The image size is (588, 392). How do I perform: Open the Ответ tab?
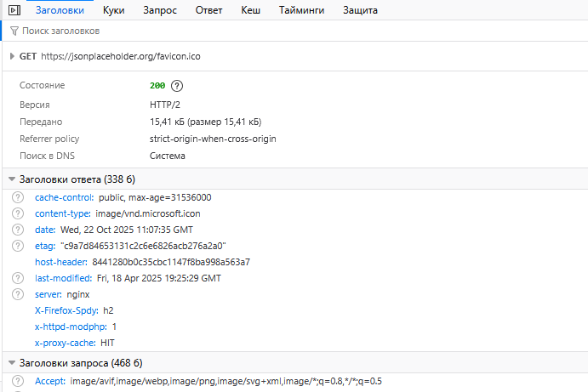209,10
